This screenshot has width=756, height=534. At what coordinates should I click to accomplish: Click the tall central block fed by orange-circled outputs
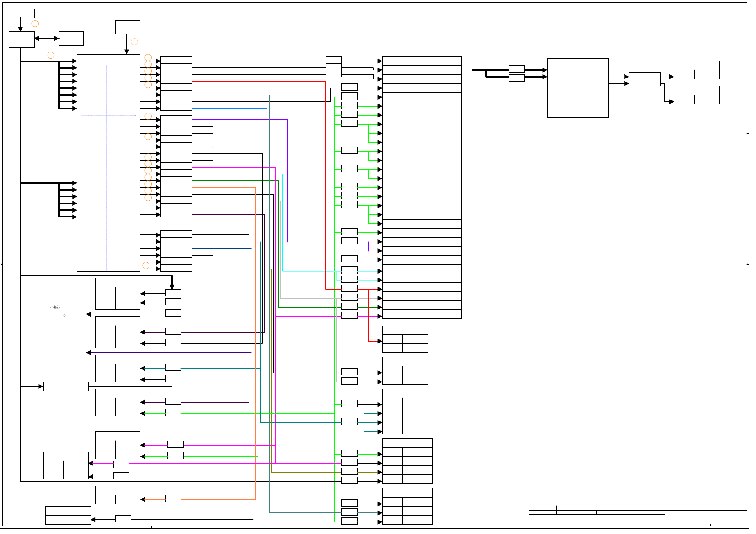coord(109,163)
